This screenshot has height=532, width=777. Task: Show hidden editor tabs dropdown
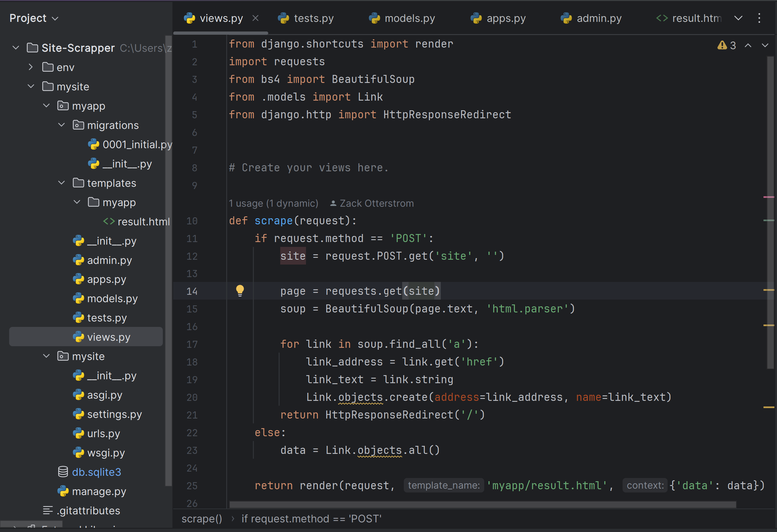(x=738, y=18)
